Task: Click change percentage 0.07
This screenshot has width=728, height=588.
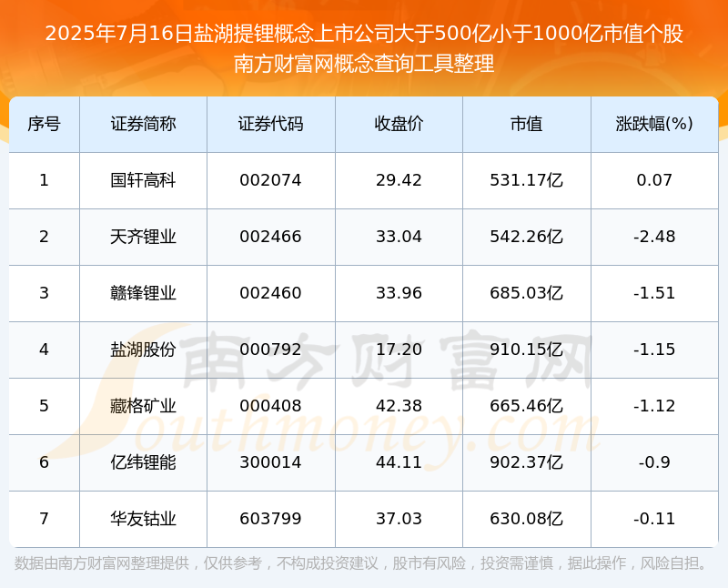Action: (x=654, y=180)
